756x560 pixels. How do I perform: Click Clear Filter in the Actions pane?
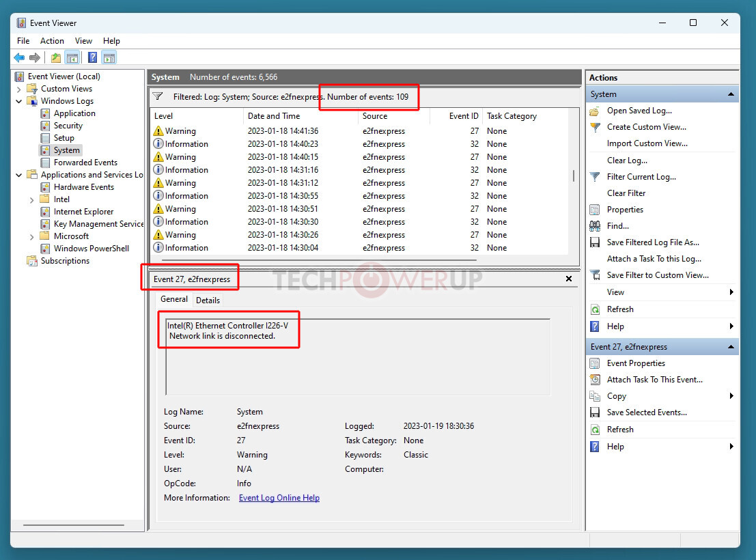(626, 193)
